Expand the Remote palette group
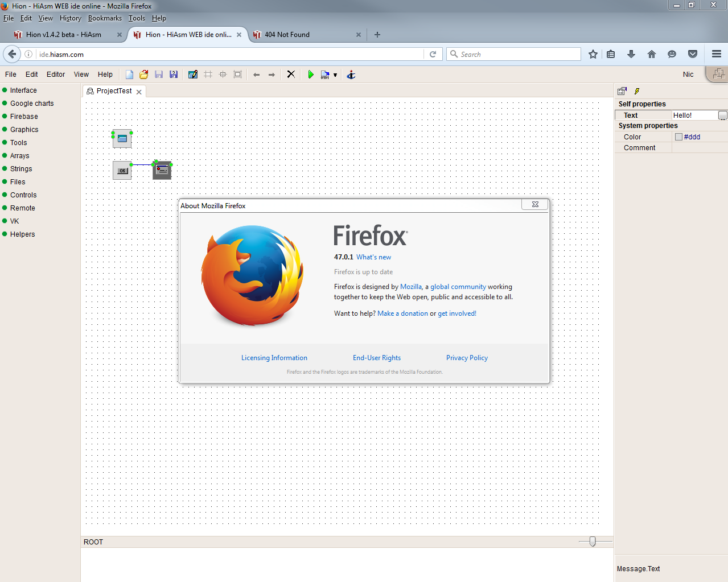The height and width of the screenshot is (582, 728). (x=22, y=208)
